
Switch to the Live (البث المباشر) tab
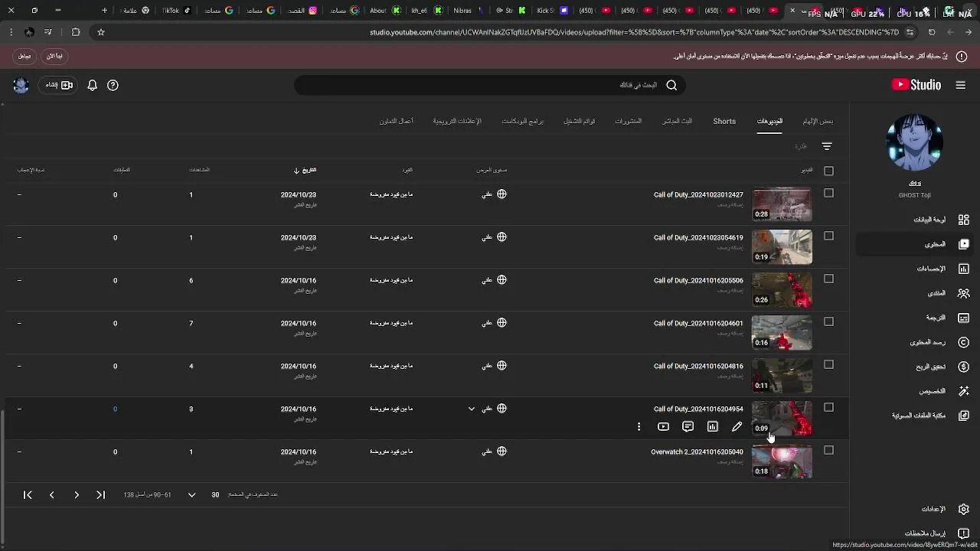tap(677, 121)
